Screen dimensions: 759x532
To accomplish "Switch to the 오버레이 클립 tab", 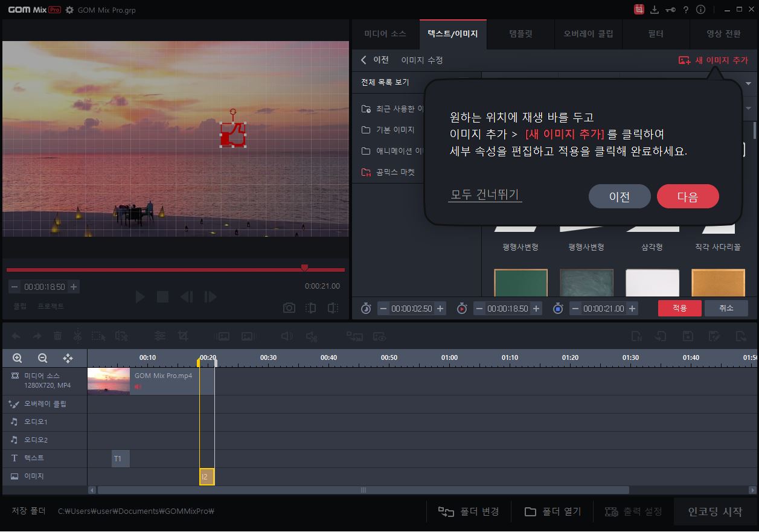I will coord(588,34).
